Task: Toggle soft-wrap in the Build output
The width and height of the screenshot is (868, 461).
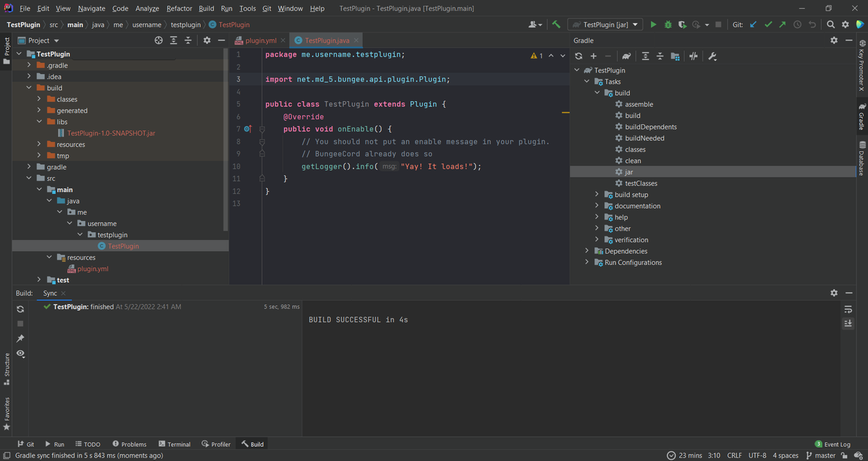Action: [x=848, y=308]
